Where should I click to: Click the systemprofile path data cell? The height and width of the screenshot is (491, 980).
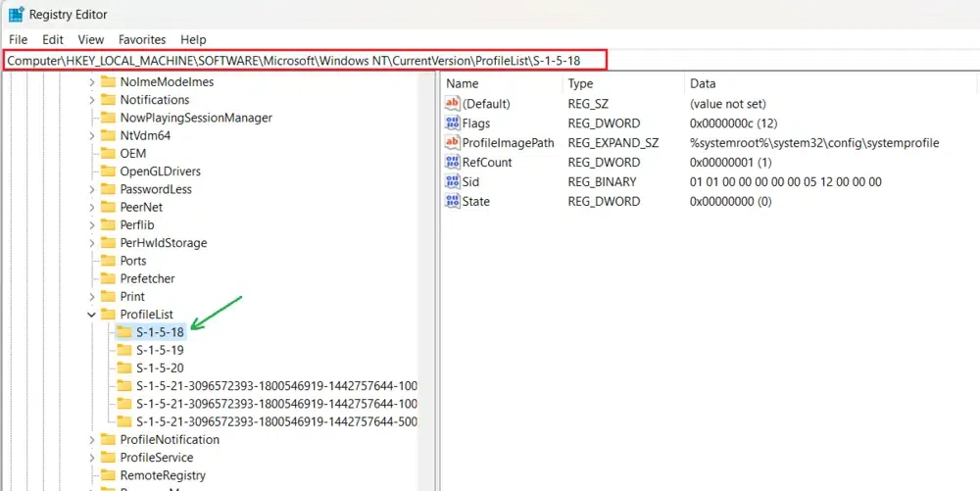tap(814, 143)
